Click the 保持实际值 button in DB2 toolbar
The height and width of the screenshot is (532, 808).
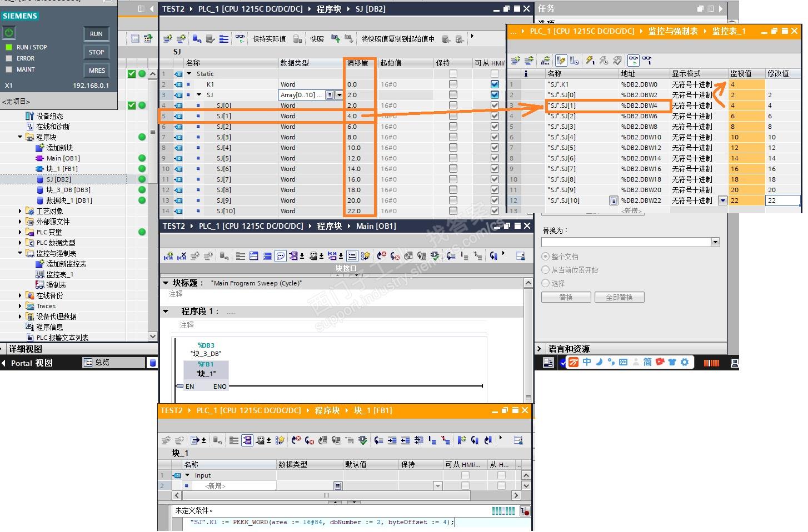coord(270,39)
